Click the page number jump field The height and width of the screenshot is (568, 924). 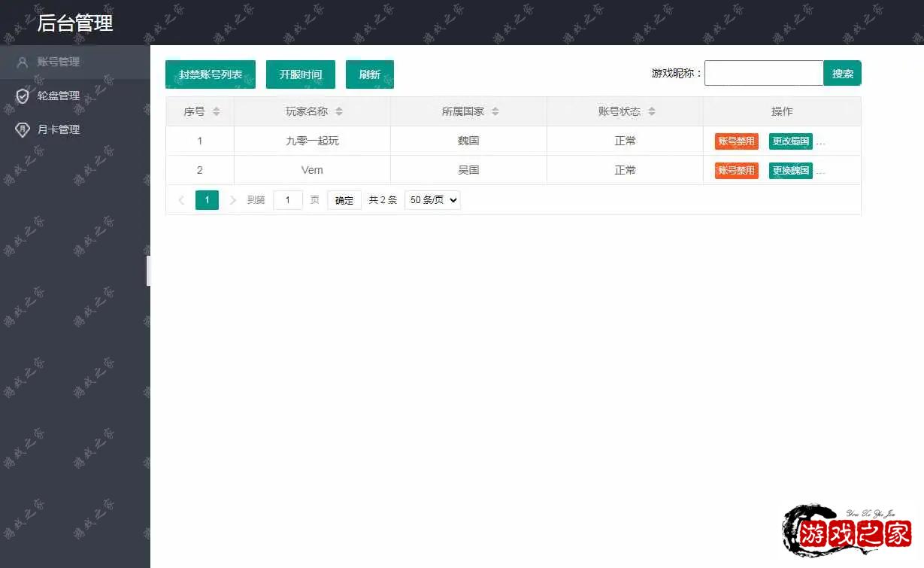coord(288,200)
